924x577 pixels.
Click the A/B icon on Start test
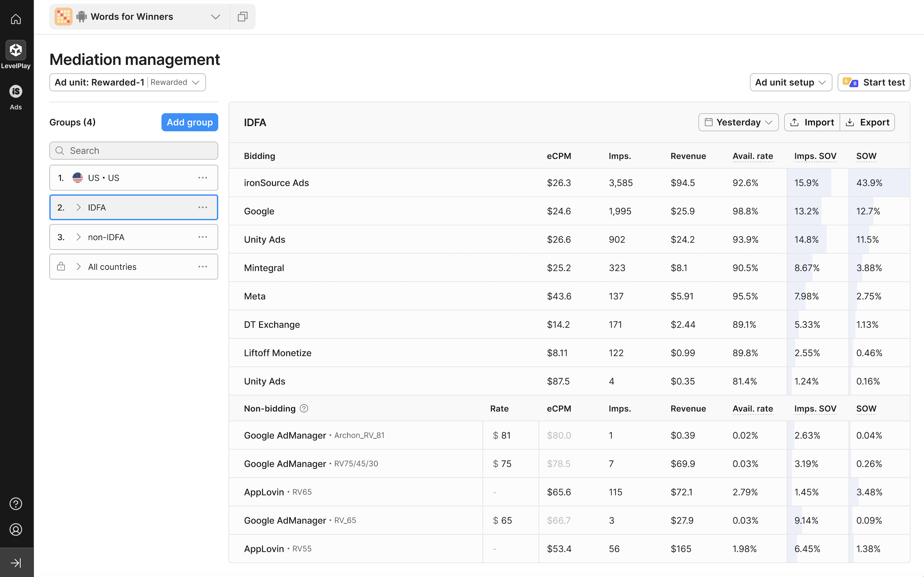(850, 82)
